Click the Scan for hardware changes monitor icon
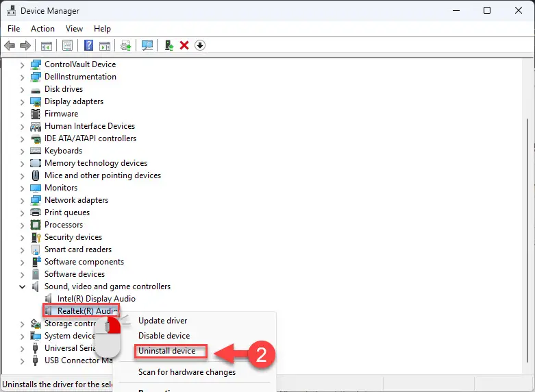The height and width of the screenshot is (392, 535). click(x=147, y=45)
